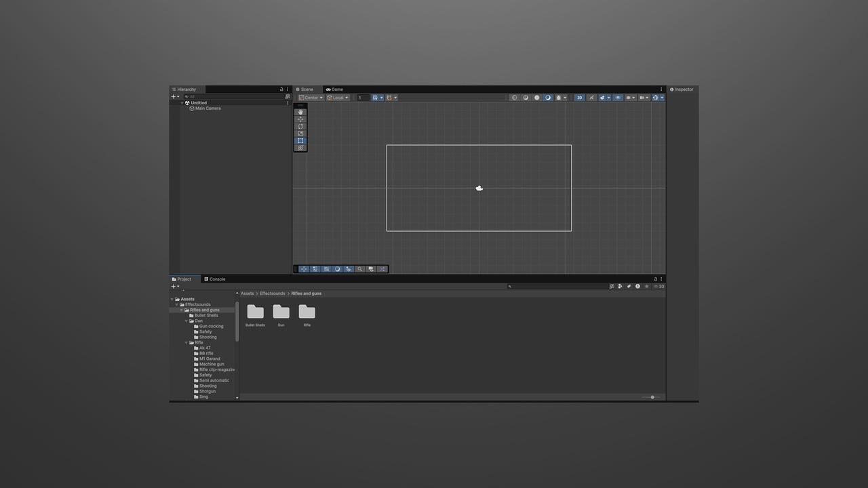Open the Local handle rotation dropdown
The image size is (868, 488).
338,98
